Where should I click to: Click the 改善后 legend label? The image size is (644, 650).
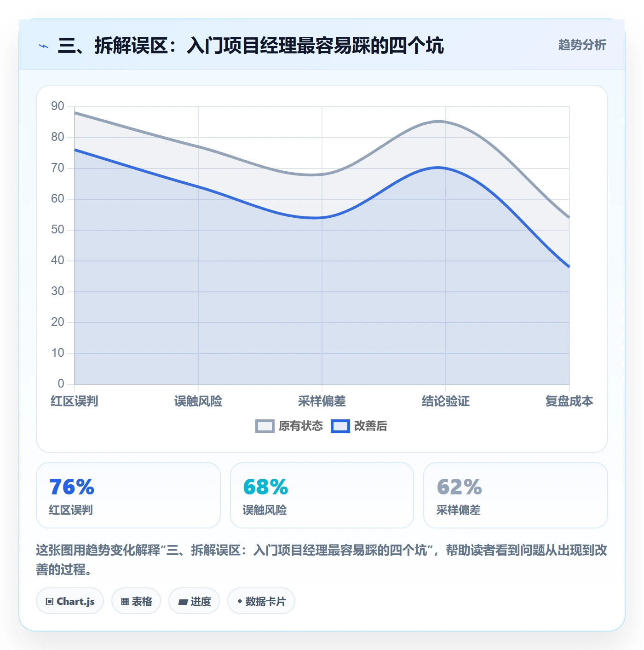pyautogui.click(x=370, y=426)
